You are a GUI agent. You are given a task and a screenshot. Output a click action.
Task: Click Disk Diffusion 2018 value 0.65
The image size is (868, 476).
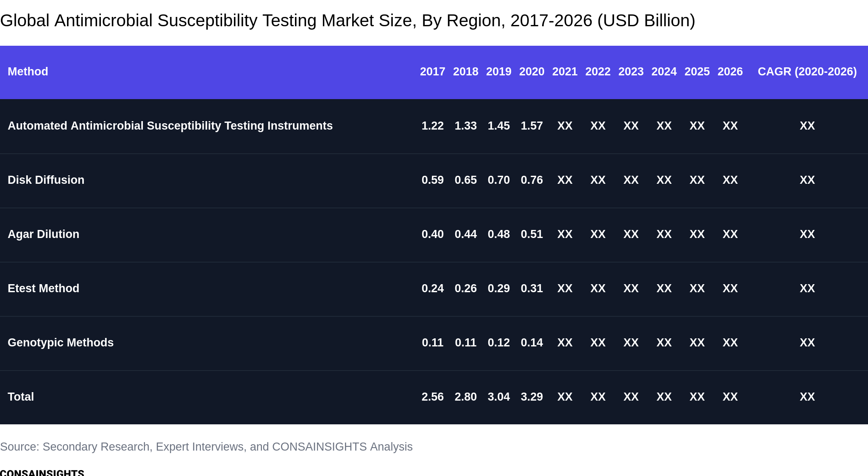click(x=466, y=180)
